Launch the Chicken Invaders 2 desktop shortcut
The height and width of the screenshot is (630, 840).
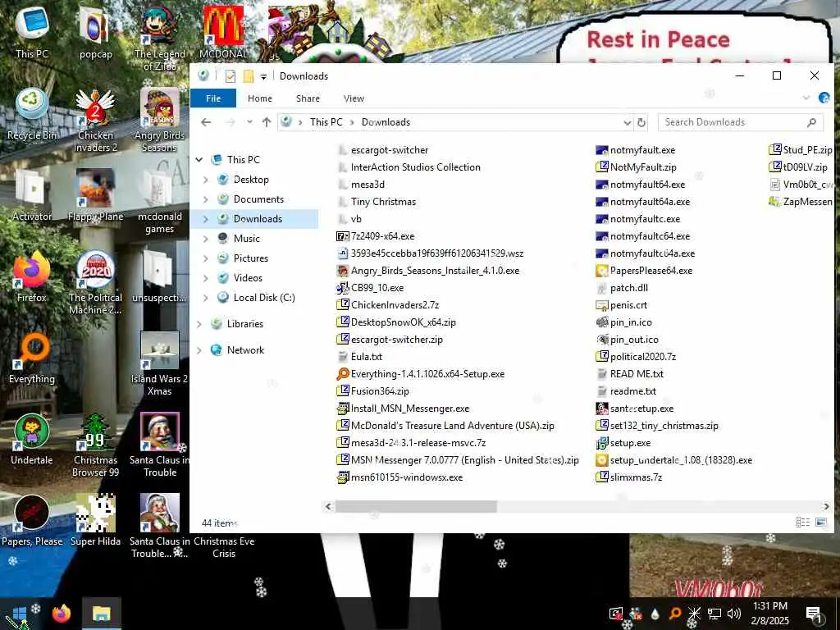coord(95,121)
